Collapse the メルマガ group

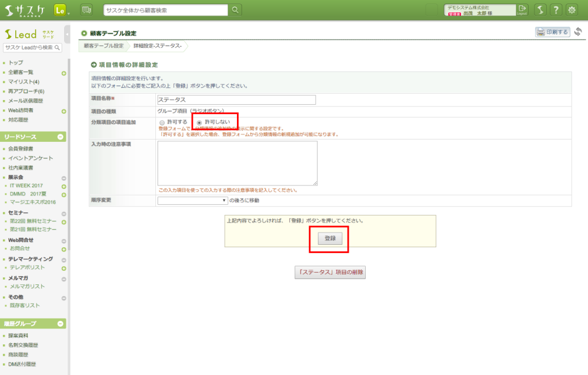click(x=64, y=279)
